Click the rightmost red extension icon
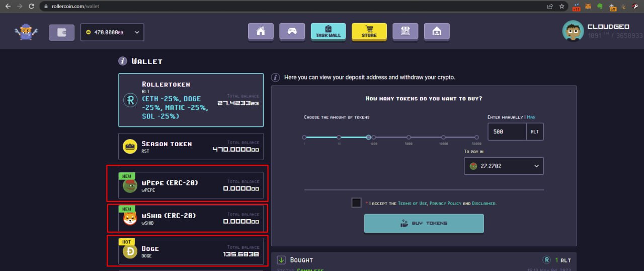 tap(636, 7)
